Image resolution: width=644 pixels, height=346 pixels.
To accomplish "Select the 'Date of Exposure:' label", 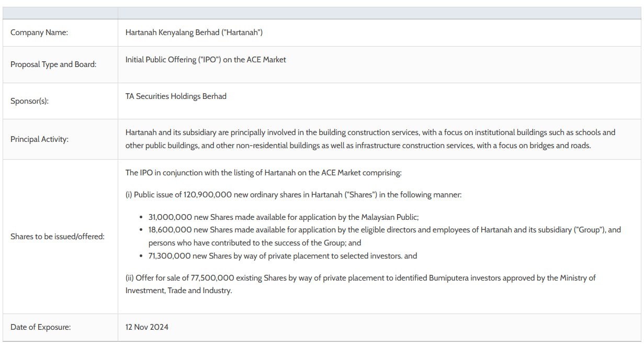I will (x=40, y=327).
